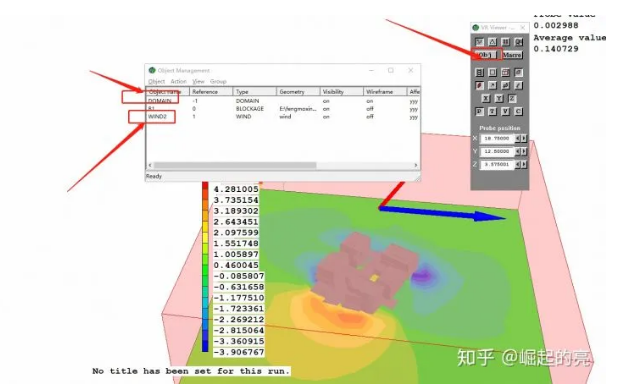
Task: Click the horizontal scrollbar thumb in Object Management
Action: point(235,165)
